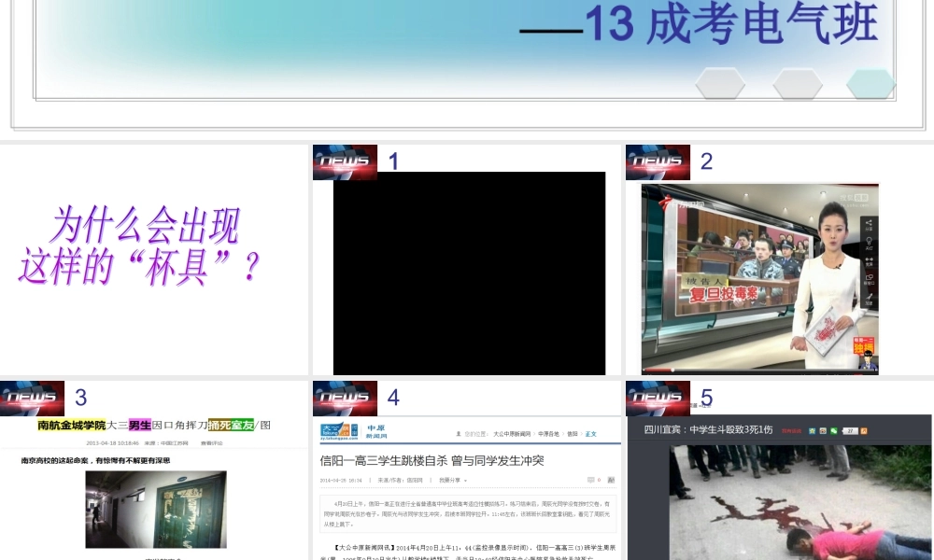934x560 pixels.
Task: Click the Takungpao site logo on slide 4
Action: pyautogui.click(x=340, y=432)
